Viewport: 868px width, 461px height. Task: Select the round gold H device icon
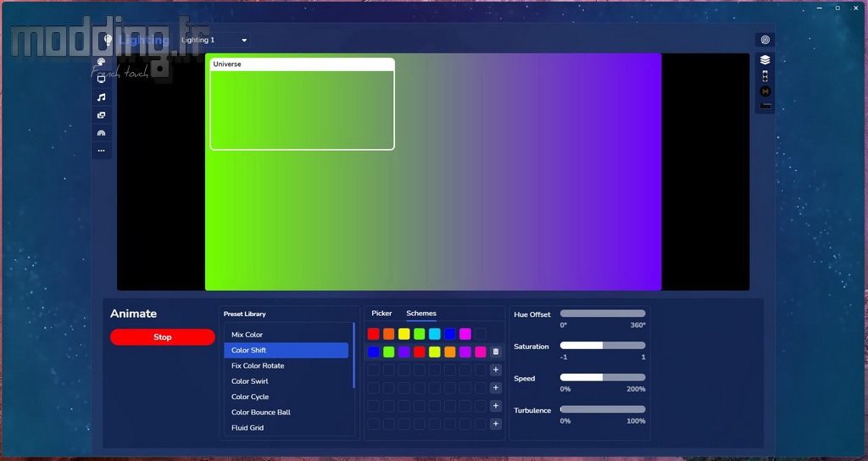[x=765, y=92]
